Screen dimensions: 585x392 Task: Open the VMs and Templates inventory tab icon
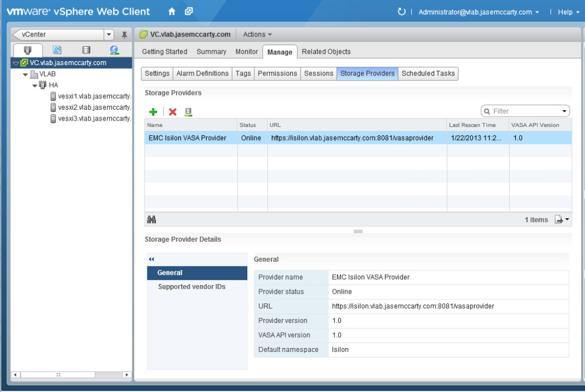(x=57, y=50)
